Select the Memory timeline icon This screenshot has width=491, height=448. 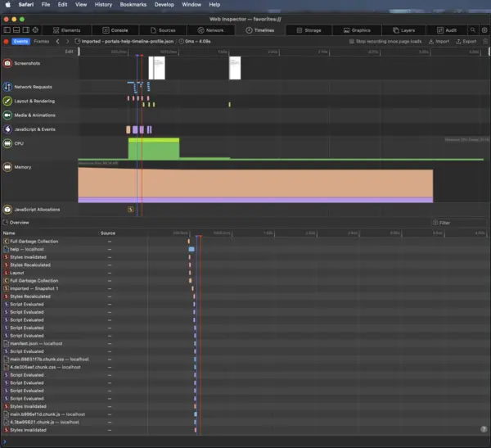(x=7, y=167)
